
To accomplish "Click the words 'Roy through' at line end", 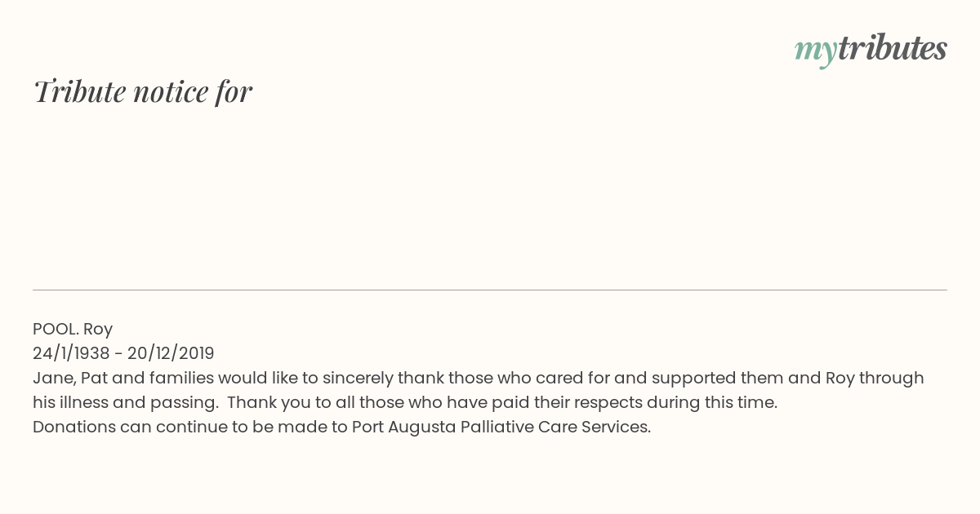I will coord(875,378).
